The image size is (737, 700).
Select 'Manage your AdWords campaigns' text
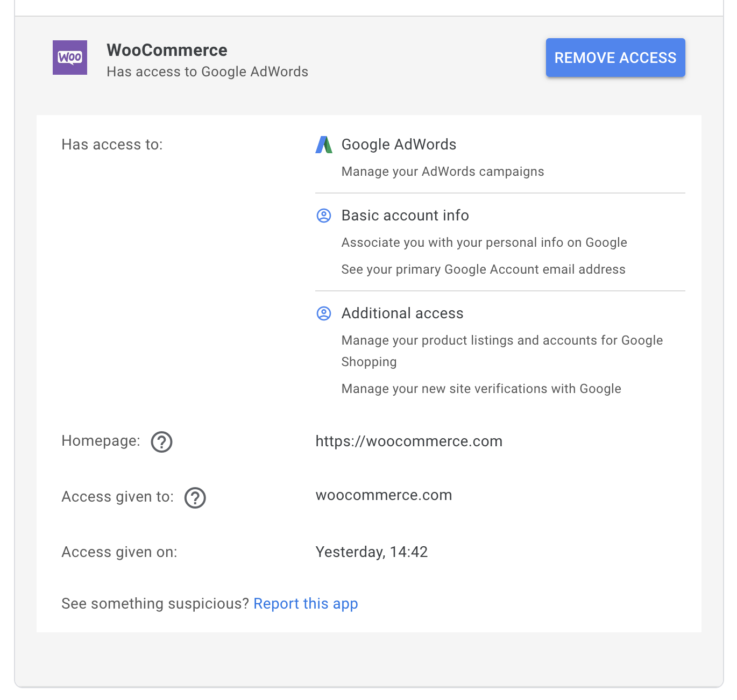coord(443,172)
